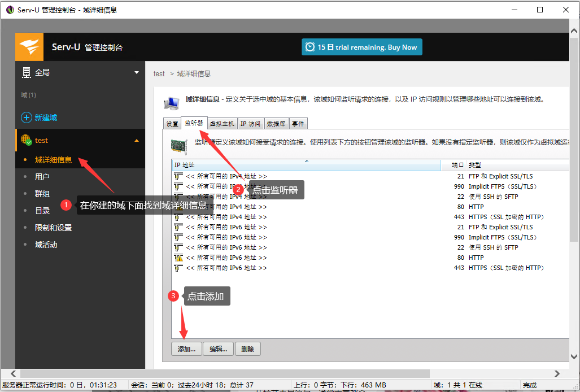Select the 全局 computer icon in sidebar
580x392 pixels.
coord(25,72)
